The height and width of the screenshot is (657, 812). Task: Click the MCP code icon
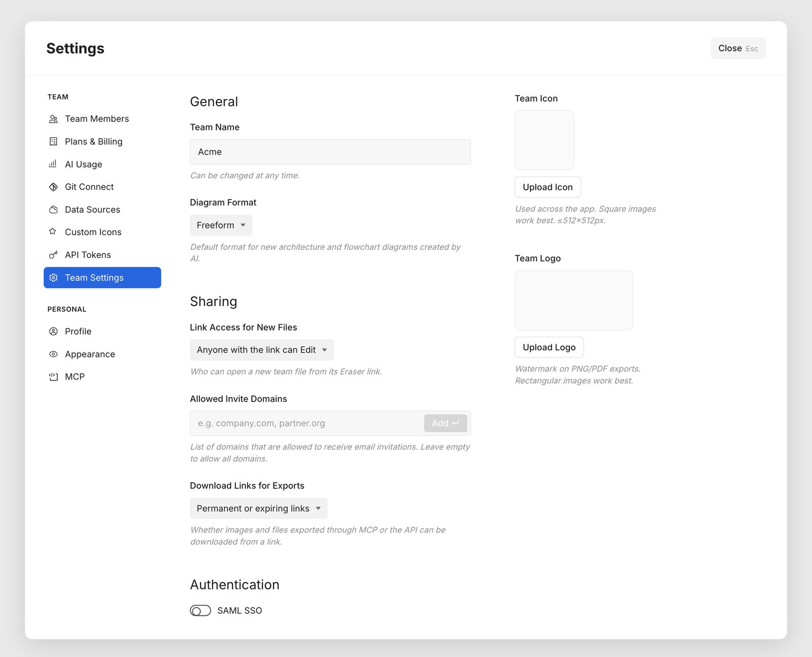tap(53, 377)
